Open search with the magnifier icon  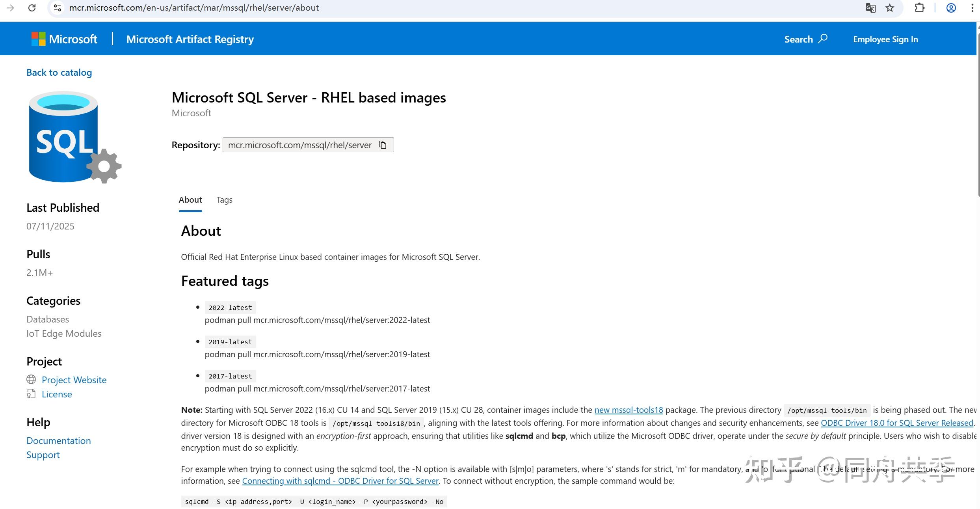point(824,39)
